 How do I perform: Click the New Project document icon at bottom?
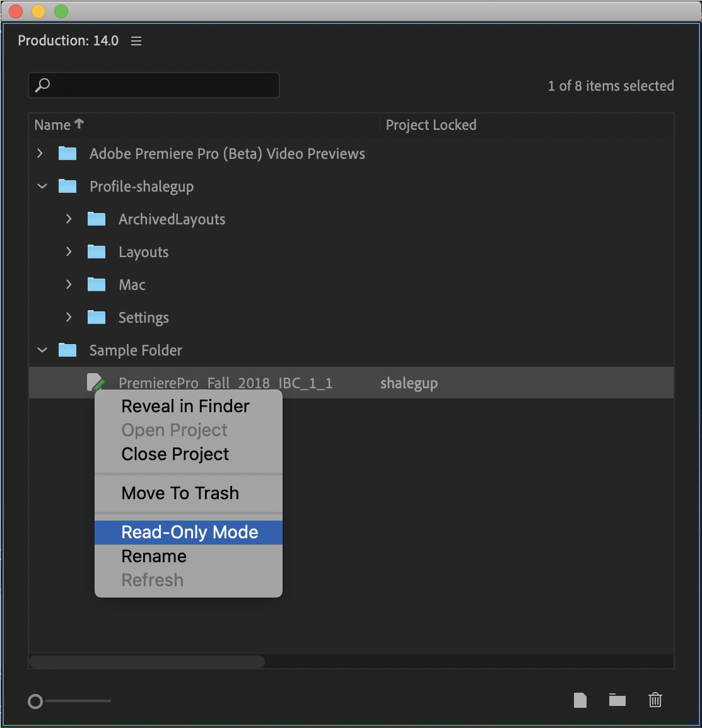[x=580, y=700]
